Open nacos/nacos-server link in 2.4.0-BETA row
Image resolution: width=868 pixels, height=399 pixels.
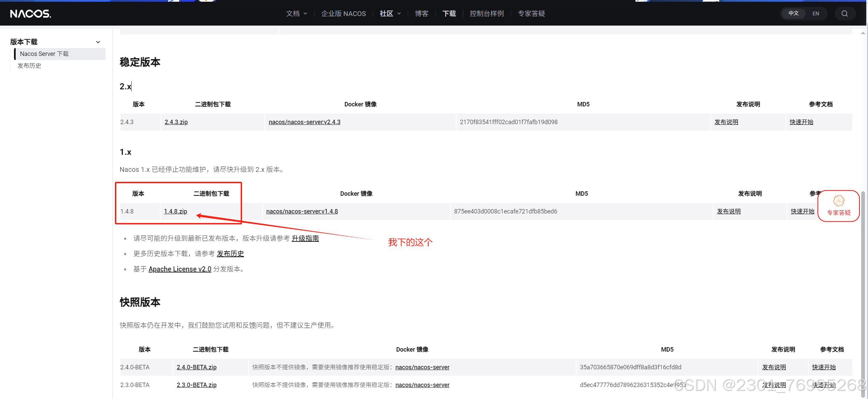click(422, 367)
